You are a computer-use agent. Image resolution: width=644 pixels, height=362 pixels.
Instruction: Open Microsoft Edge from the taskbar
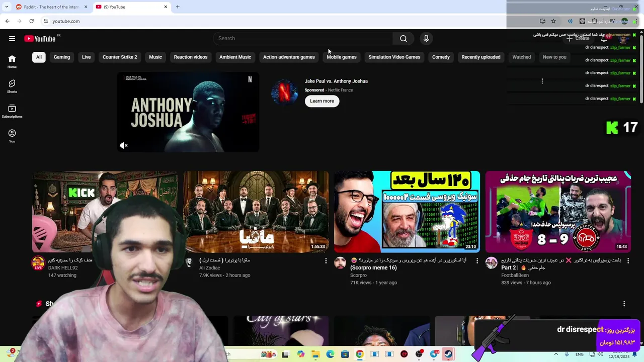pyautogui.click(x=330, y=354)
